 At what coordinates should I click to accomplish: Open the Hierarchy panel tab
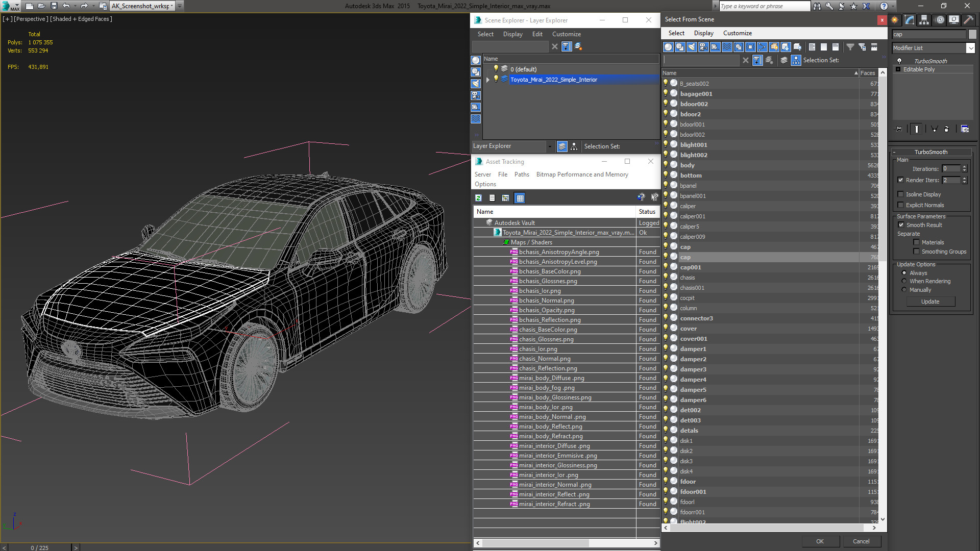tap(924, 20)
